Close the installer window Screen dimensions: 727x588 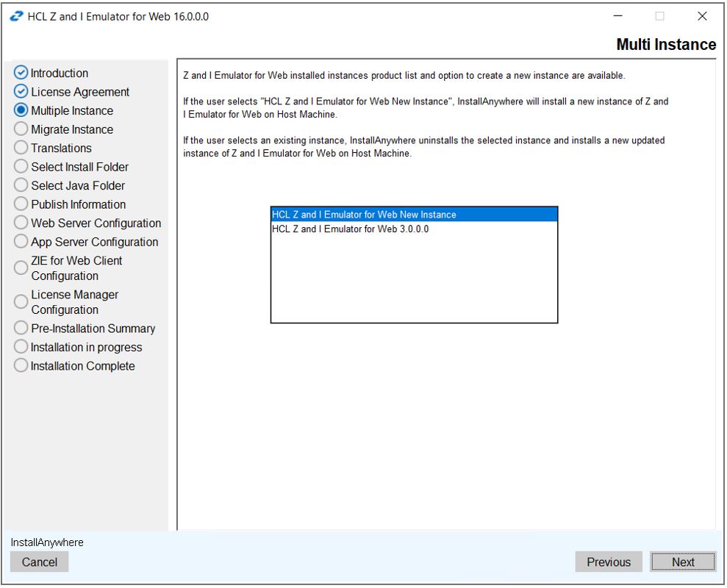click(x=702, y=16)
